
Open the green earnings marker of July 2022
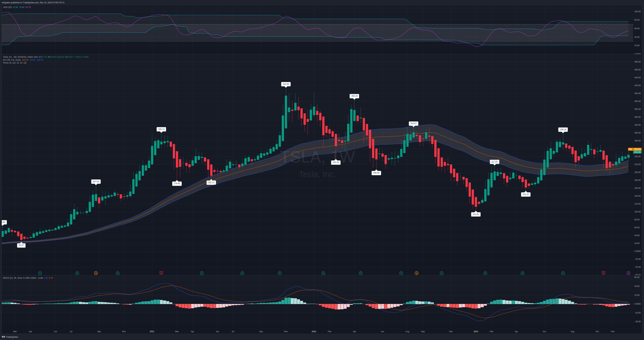click(401, 273)
